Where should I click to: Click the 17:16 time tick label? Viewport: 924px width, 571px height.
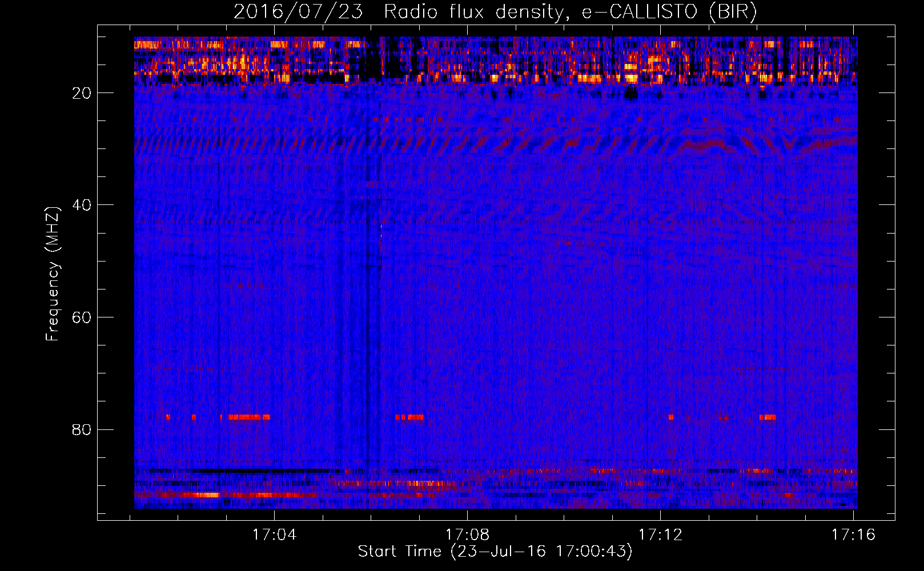point(854,535)
